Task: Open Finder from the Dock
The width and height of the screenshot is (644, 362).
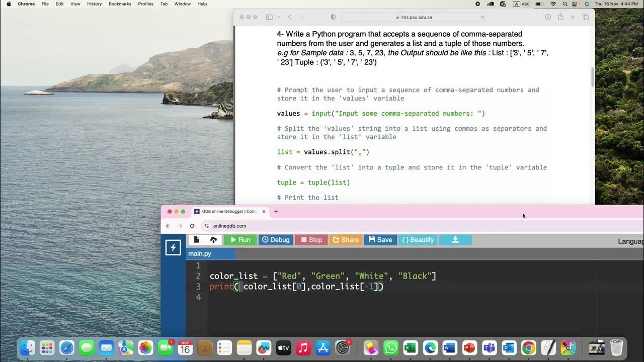Action: coord(27,347)
